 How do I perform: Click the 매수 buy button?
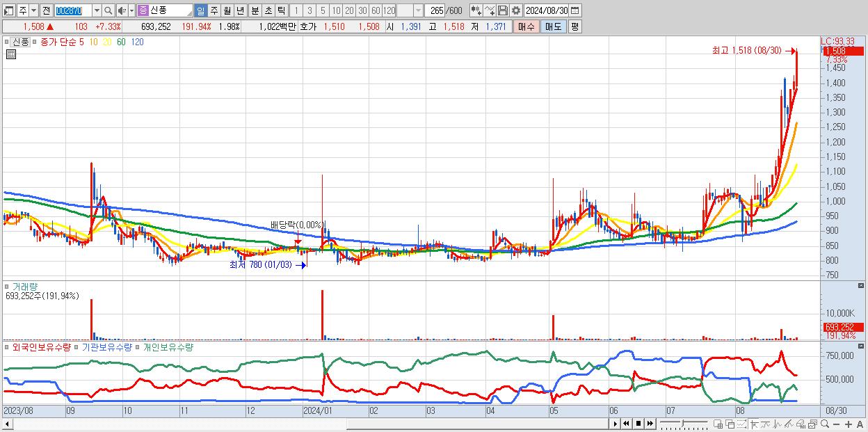coord(527,26)
